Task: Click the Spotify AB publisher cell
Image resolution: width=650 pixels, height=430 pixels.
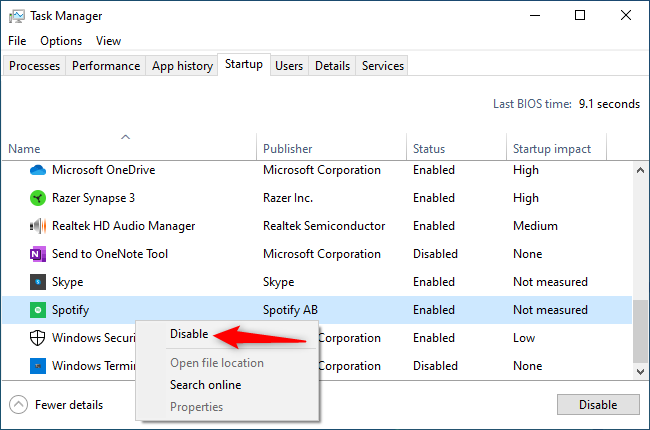Action: [290, 310]
